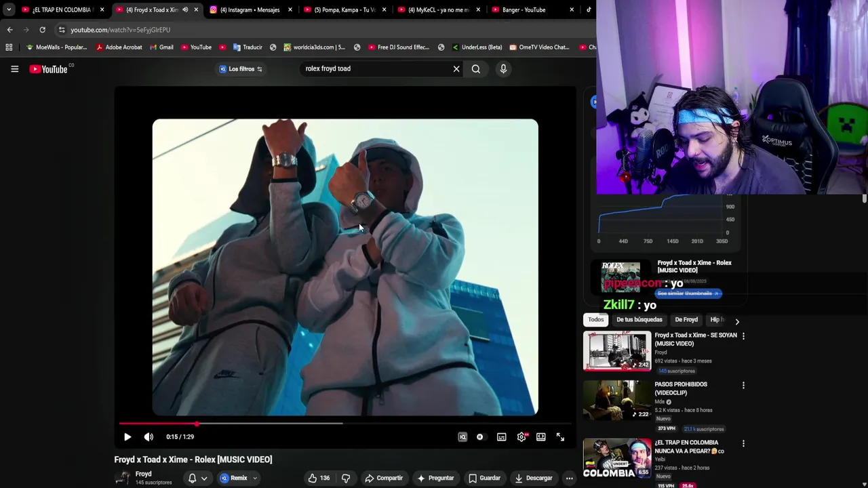This screenshot has width=868, height=488.
Task: Open options for 'EL TRAP EN COLOMBIA' video
Action: tap(743, 444)
